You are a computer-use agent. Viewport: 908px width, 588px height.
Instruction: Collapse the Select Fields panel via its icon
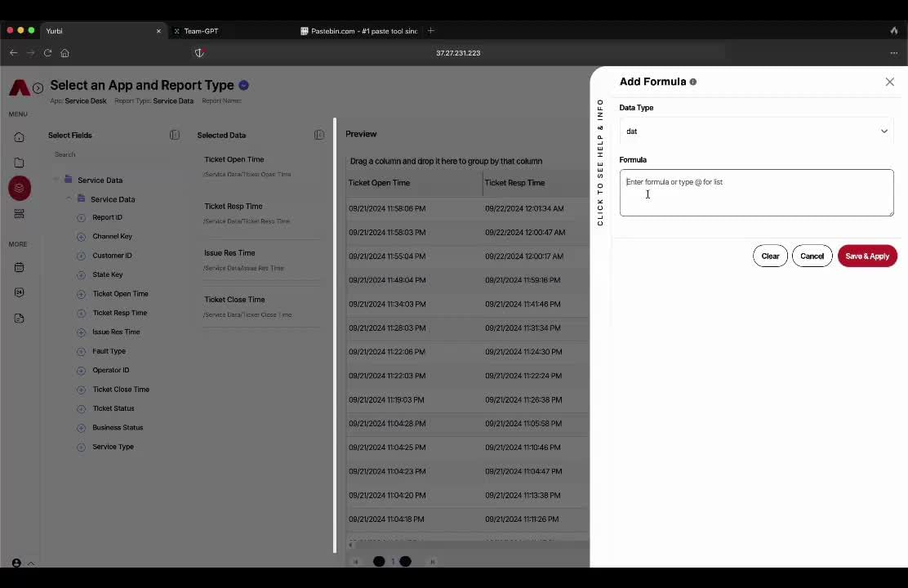(175, 135)
